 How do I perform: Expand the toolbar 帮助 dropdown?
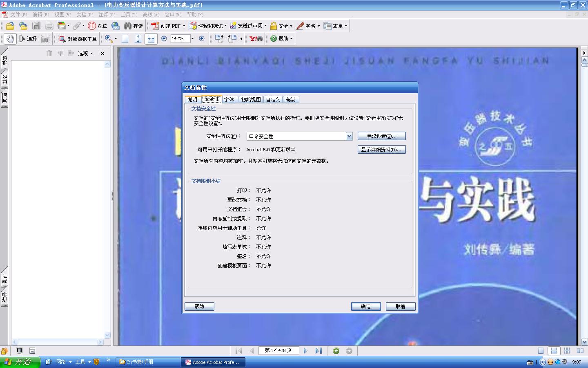pyautogui.click(x=291, y=39)
